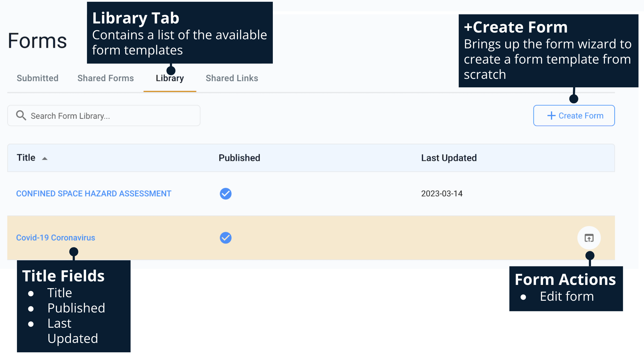644x357 pixels.
Task: Click the Title Fields annotation box
Action: (73, 306)
